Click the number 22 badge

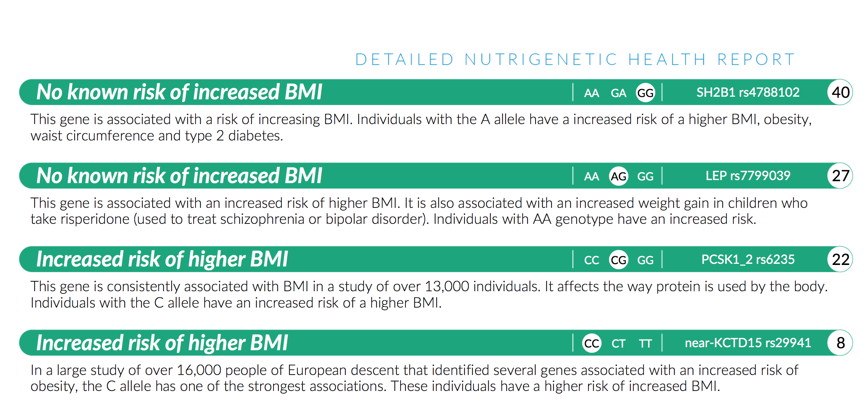840,260
